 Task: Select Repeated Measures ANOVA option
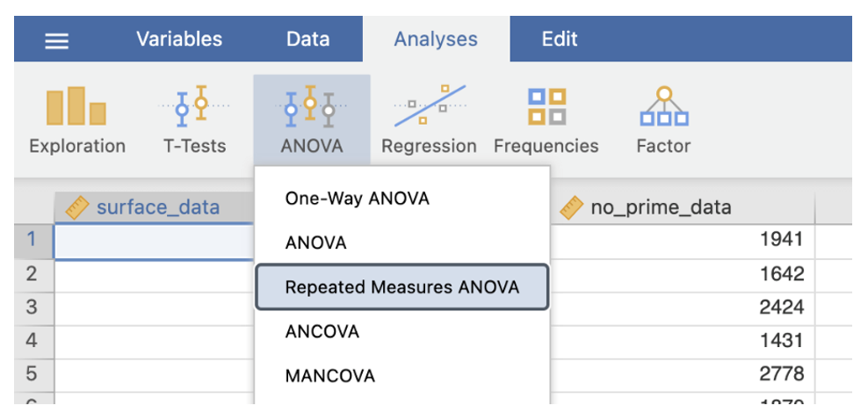402,287
